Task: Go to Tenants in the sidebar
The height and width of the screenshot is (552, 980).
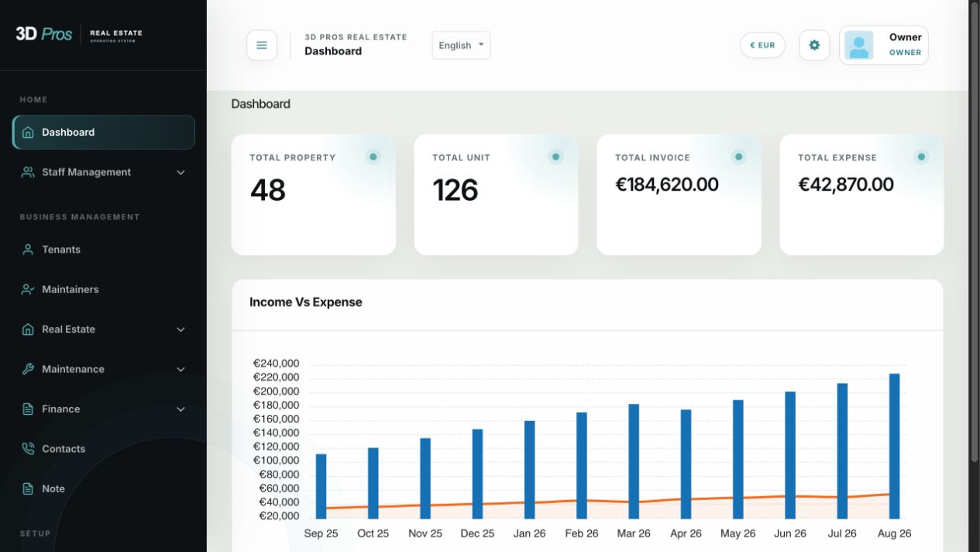Action: 104,250
